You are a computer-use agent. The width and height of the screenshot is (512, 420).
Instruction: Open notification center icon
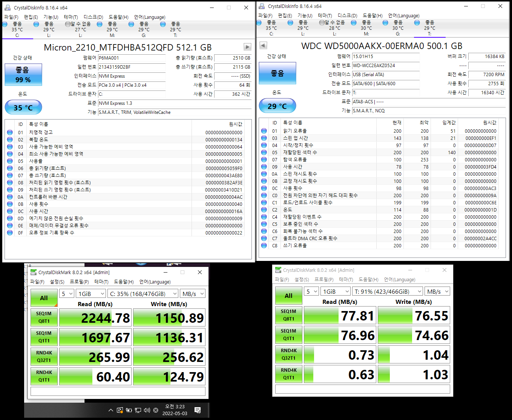(198, 410)
